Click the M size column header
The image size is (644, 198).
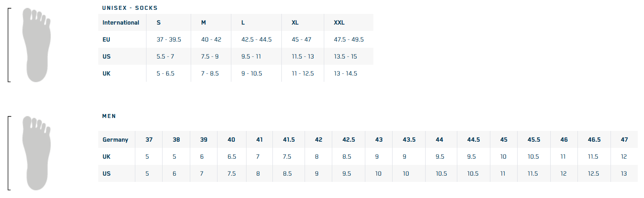tap(204, 22)
